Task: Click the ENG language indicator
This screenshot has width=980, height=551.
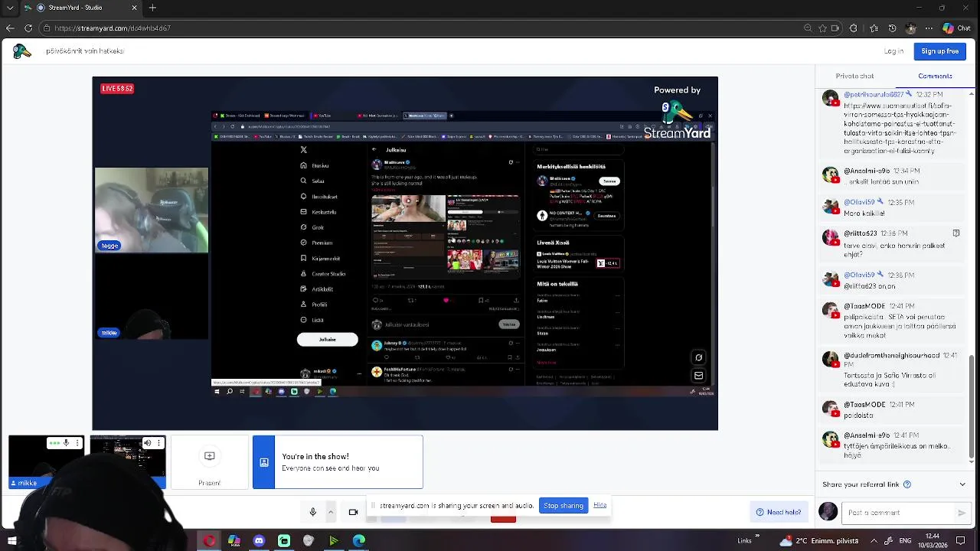Action: 904,541
